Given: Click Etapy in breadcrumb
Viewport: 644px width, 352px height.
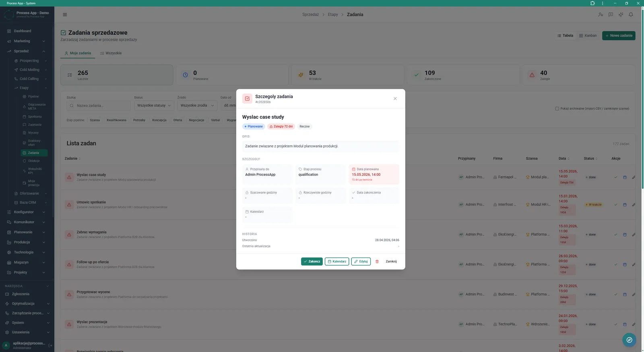Looking at the screenshot, I should pyautogui.click(x=333, y=14).
